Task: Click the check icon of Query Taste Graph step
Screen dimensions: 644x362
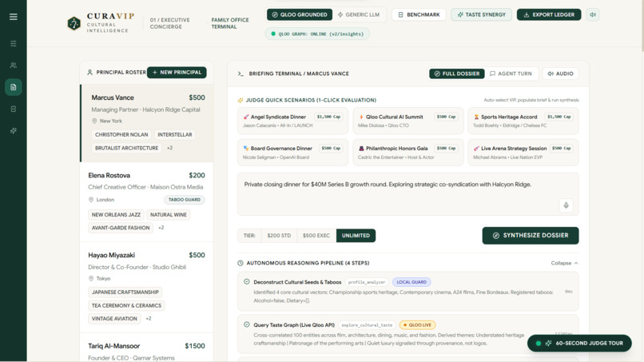Action: point(246,324)
